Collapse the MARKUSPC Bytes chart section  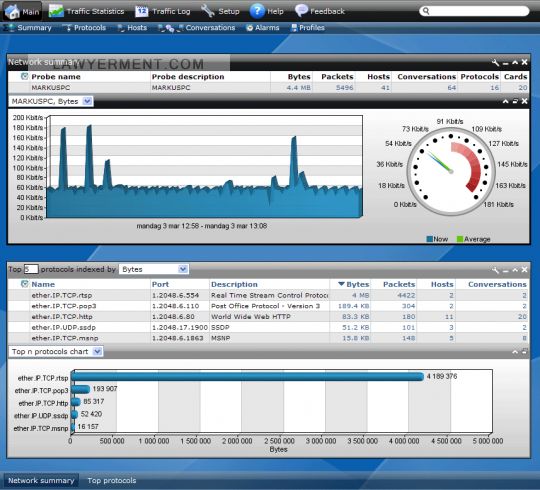[x=505, y=101]
